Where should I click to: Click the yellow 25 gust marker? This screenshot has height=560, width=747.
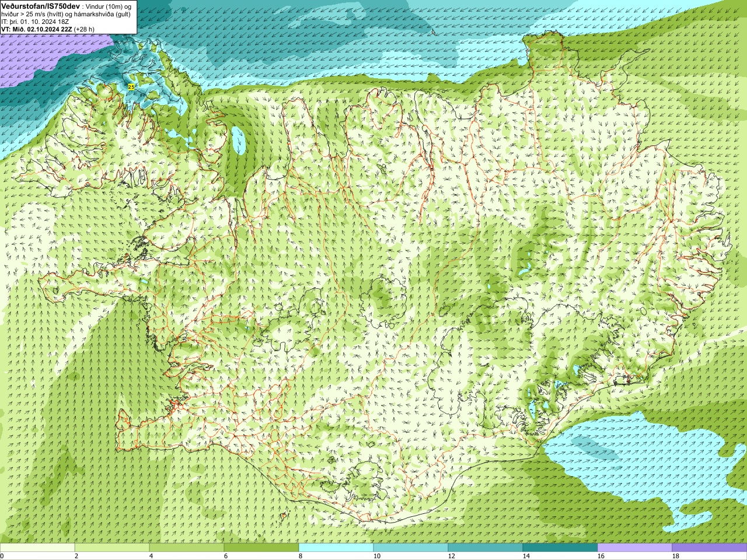131,87
